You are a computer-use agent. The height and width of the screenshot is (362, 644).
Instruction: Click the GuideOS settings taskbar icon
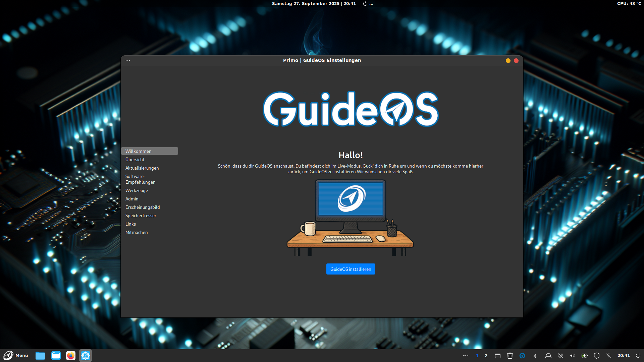86,356
